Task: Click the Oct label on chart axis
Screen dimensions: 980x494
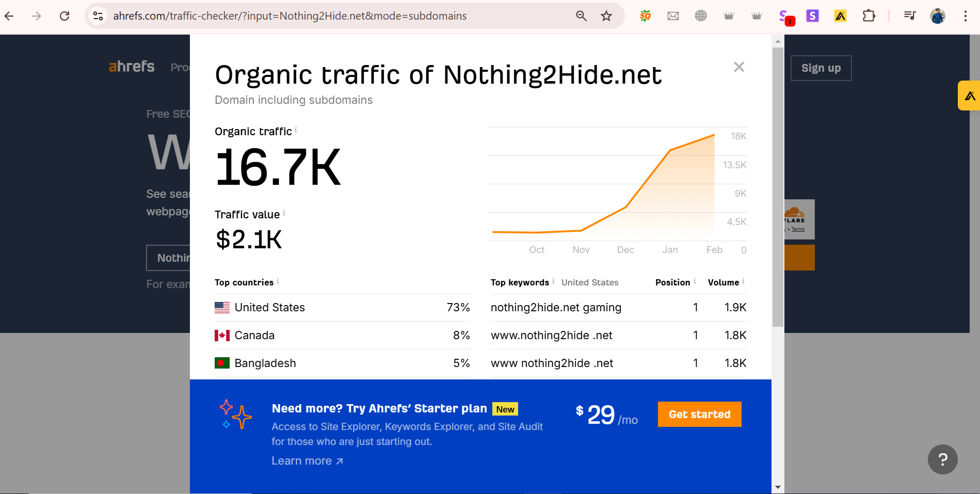Action: [x=537, y=250]
